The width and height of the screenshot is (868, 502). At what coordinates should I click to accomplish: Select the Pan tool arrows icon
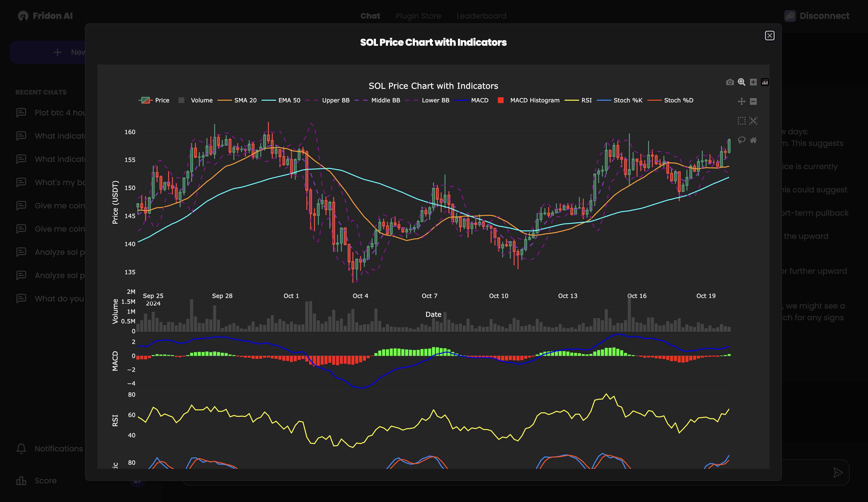(741, 101)
